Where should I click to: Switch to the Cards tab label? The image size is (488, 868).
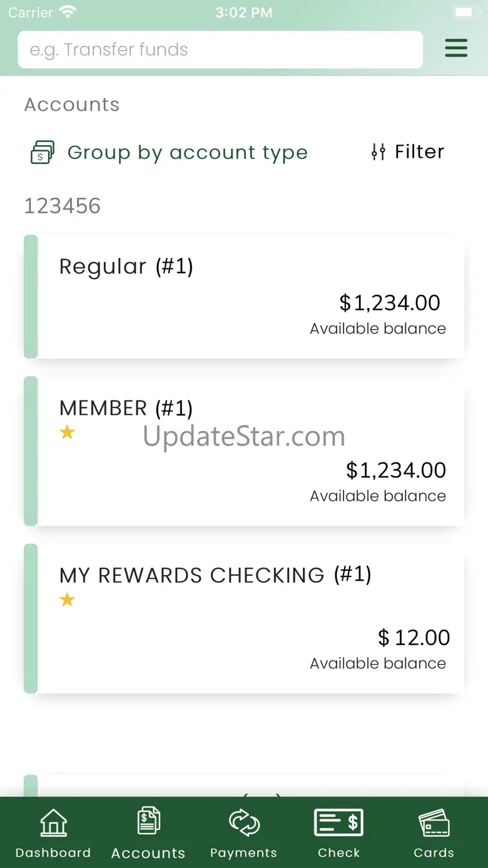(x=434, y=852)
